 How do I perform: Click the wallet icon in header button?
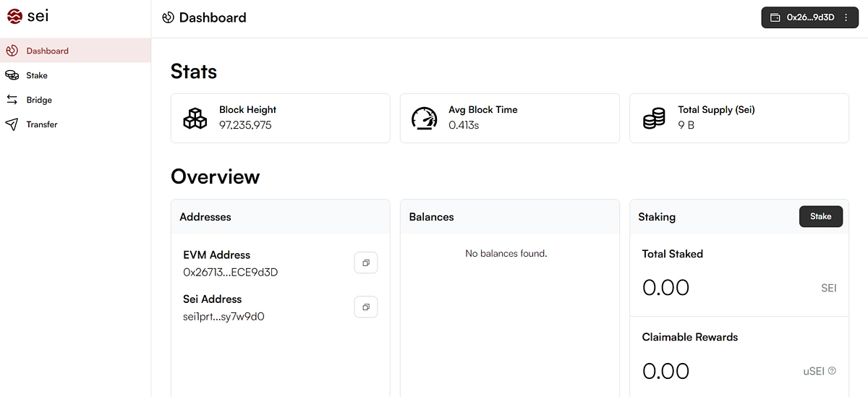[x=775, y=17]
